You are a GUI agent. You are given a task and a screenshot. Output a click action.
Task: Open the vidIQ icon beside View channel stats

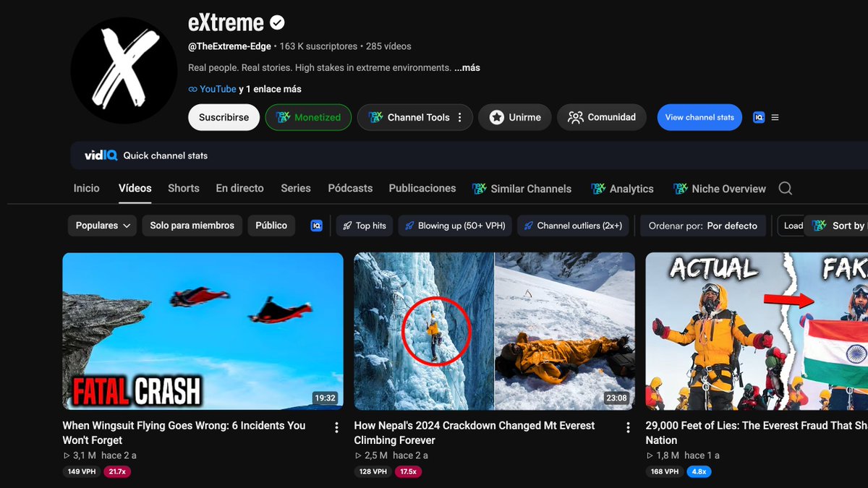tap(759, 117)
